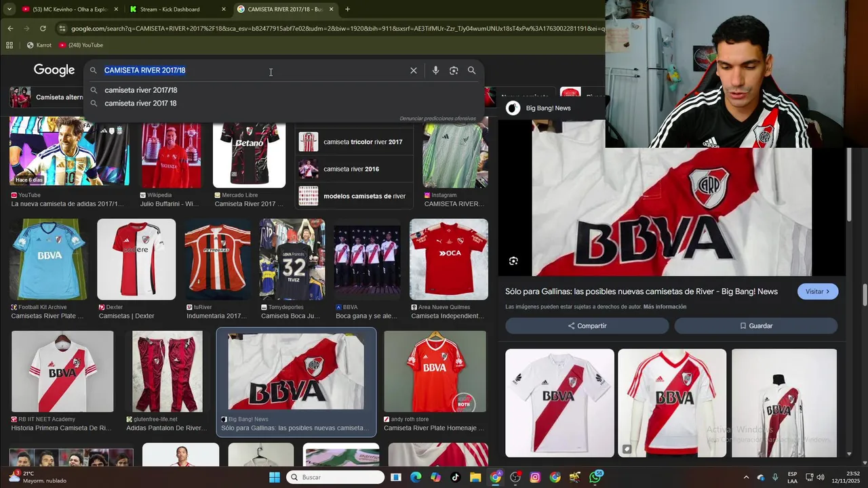Image resolution: width=868 pixels, height=488 pixels.
Task: Open the Karrot bookmark
Action: click(x=39, y=45)
